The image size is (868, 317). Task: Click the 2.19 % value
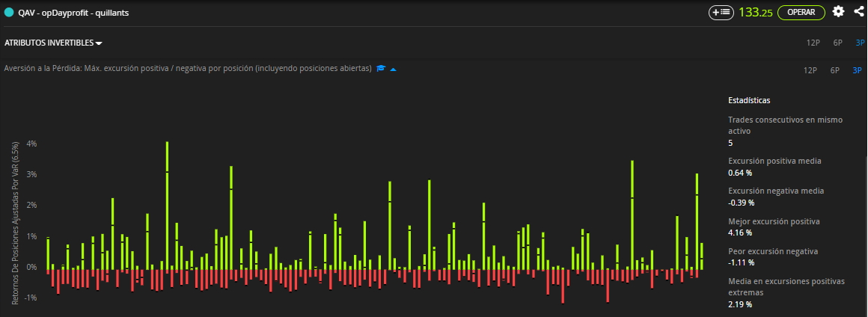pos(739,304)
